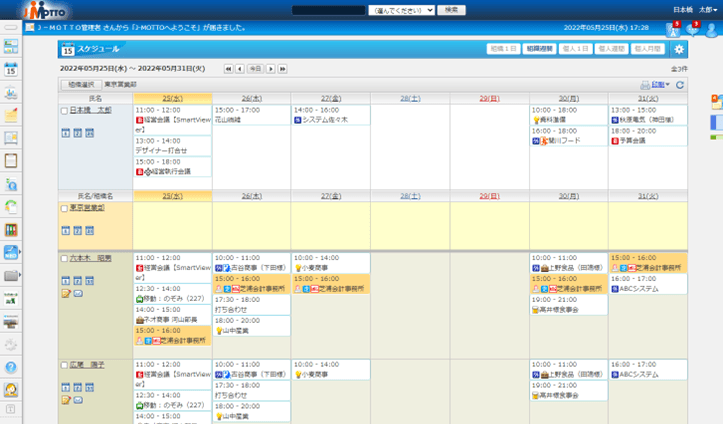723x424 pixels.
Task: Check the box next to 日本橋 太郎
Action: coord(65,111)
